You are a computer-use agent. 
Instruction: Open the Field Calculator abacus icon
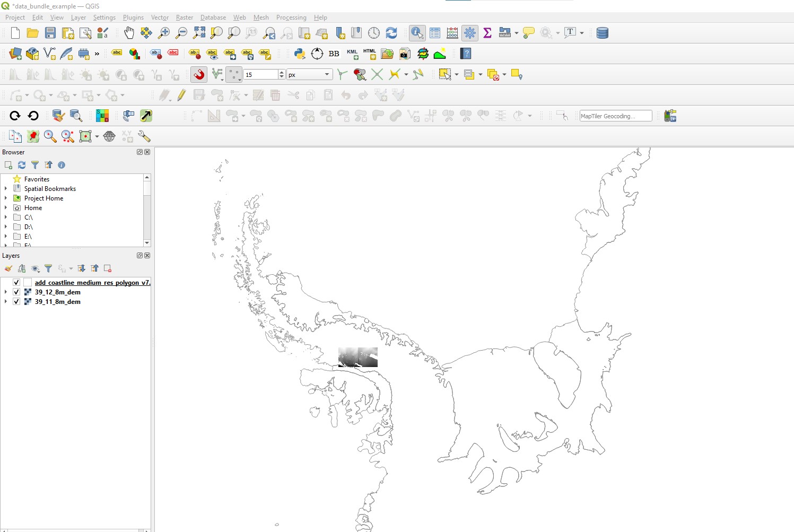coord(452,33)
